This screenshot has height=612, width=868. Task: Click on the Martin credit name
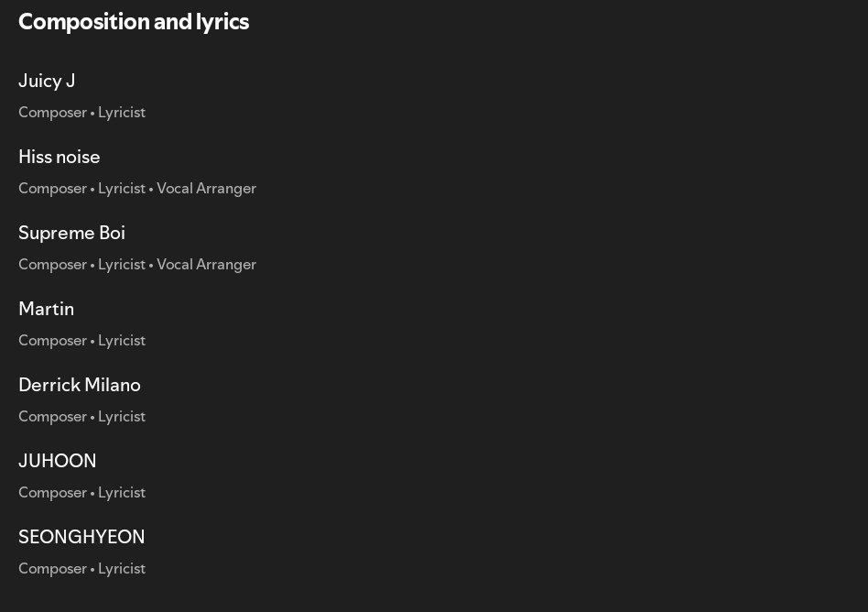[x=47, y=309]
